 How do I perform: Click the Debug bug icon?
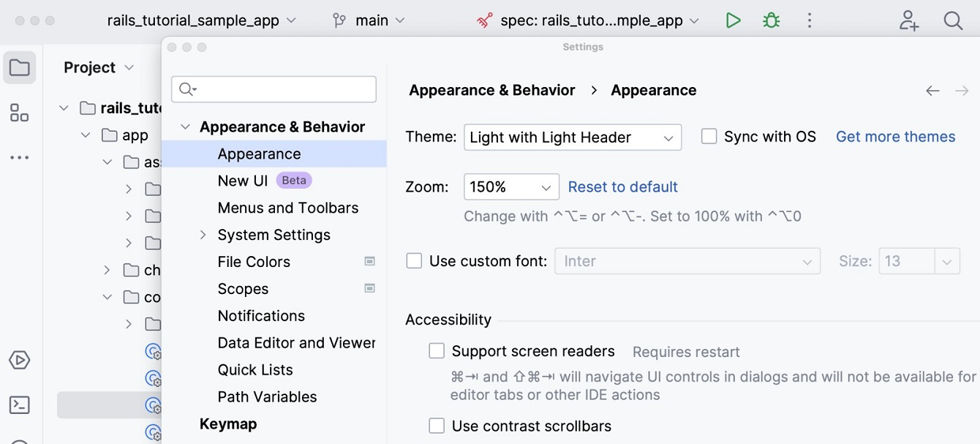[x=771, y=20]
